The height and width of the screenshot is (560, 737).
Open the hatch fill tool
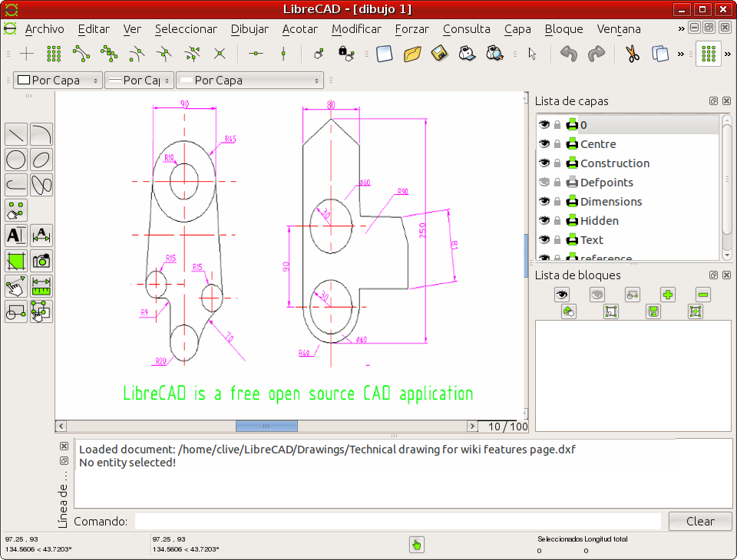click(16, 261)
